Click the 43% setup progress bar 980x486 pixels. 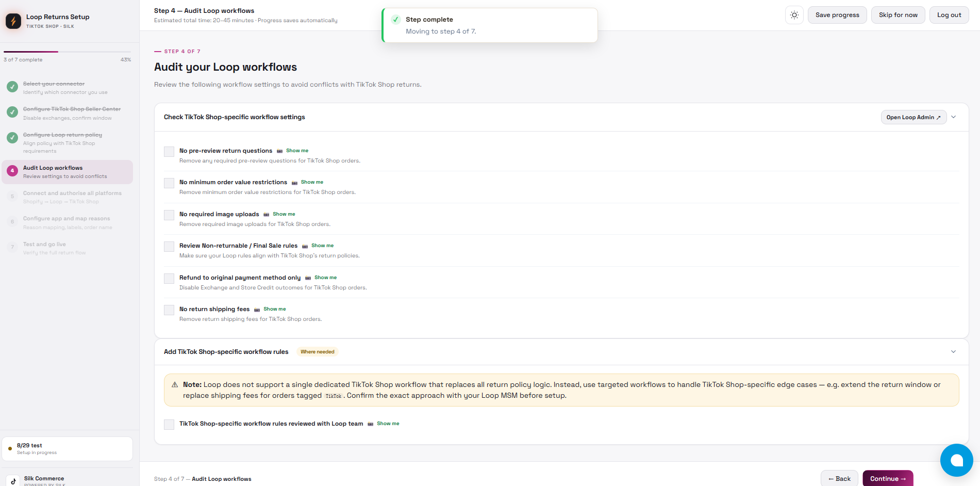[x=67, y=52]
